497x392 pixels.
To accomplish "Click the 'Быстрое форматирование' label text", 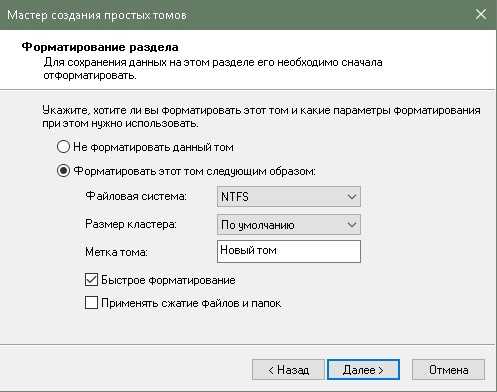I will [168, 280].
